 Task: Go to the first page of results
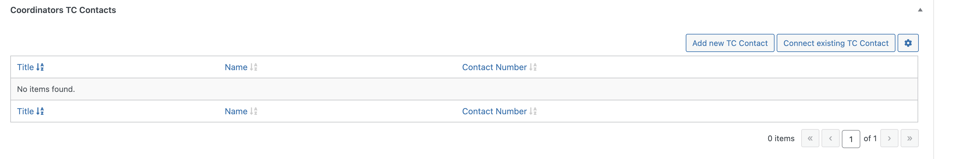click(810, 138)
